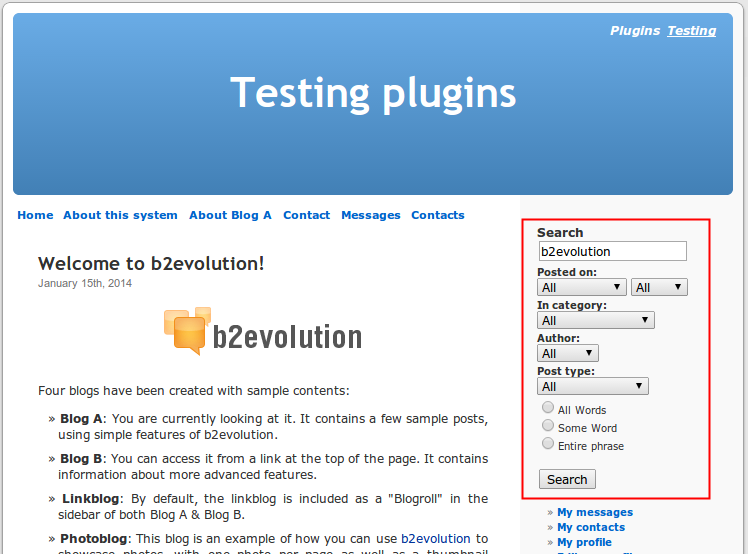This screenshot has width=748, height=554.
Task: Go to the Home menu item
Action: click(35, 215)
